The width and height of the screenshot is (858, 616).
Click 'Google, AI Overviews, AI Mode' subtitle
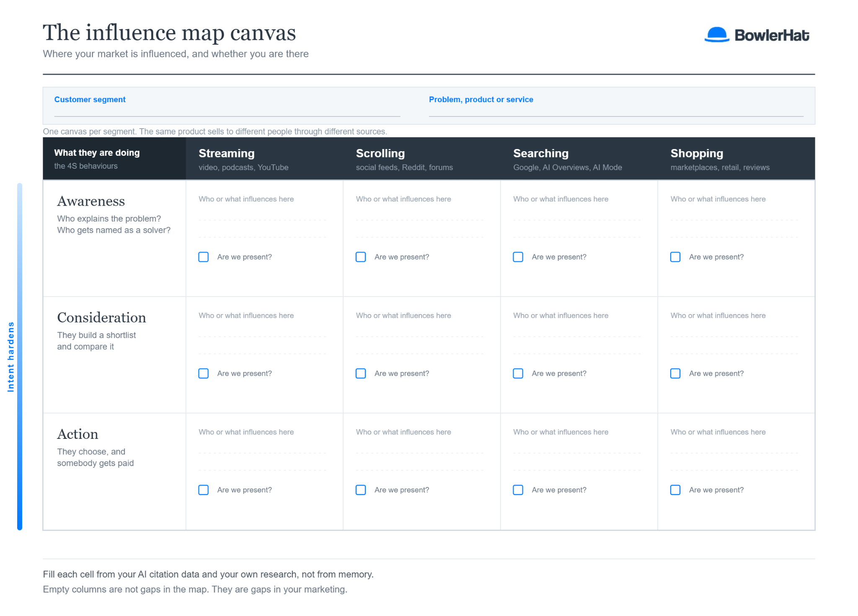coord(568,168)
